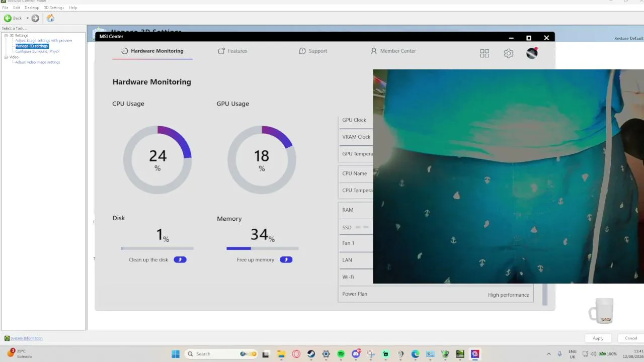
Task: Open the MSI Center grid apps icon
Action: [485, 53]
